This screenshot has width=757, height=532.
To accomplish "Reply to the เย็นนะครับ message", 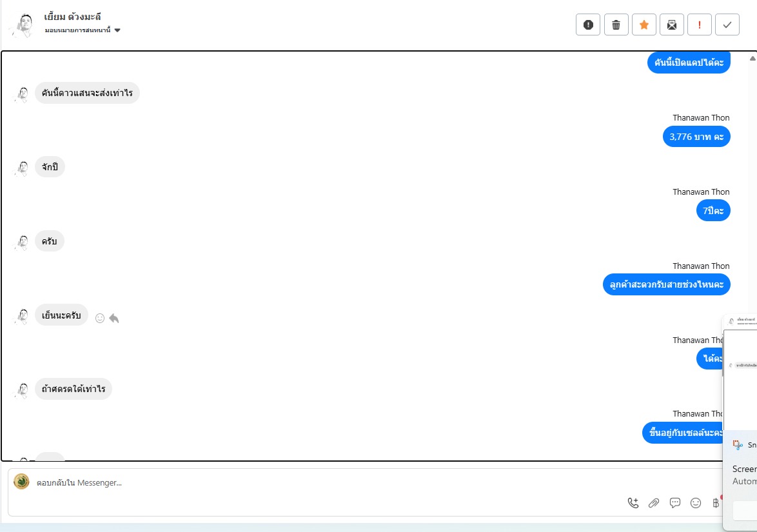I will [x=114, y=318].
